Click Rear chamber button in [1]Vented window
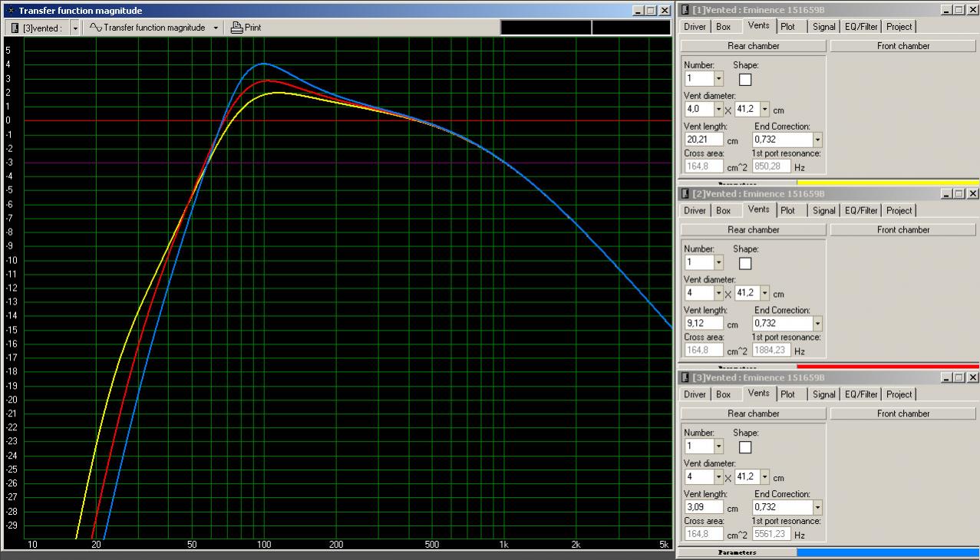Screen dimensions: 980x560 tap(753, 46)
